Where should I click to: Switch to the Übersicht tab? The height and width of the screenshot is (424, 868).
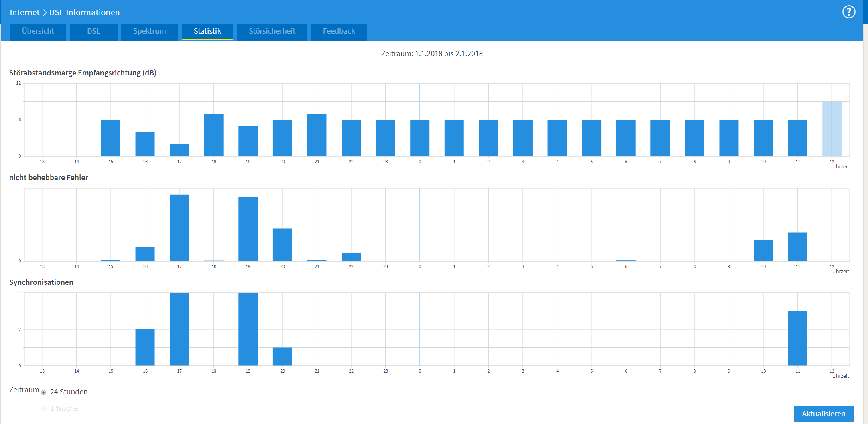(38, 31)
